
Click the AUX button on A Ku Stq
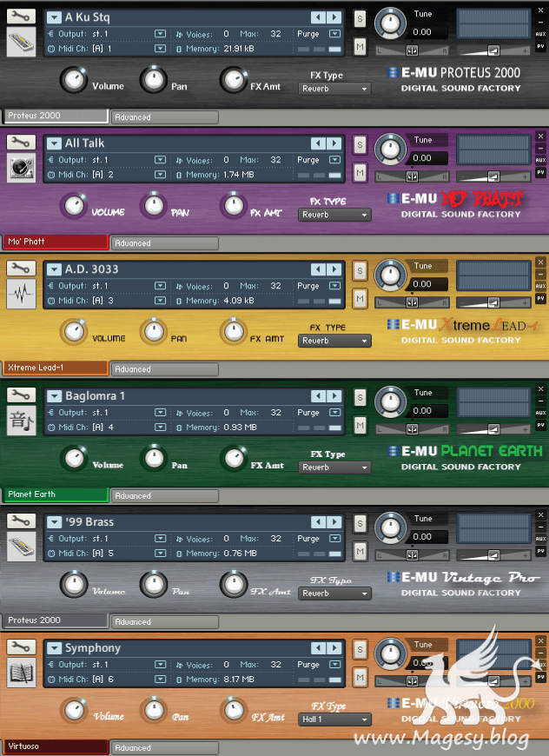pyautogui.click(x=540, y=34)
